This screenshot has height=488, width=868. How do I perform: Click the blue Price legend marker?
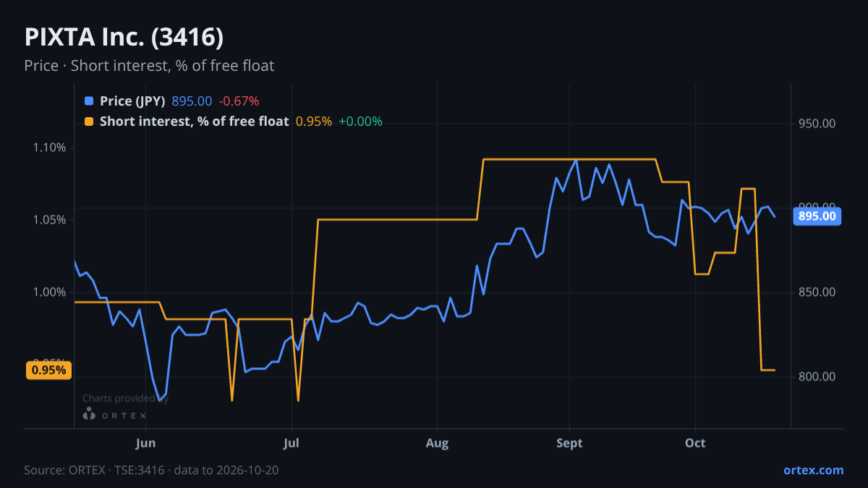89,101
